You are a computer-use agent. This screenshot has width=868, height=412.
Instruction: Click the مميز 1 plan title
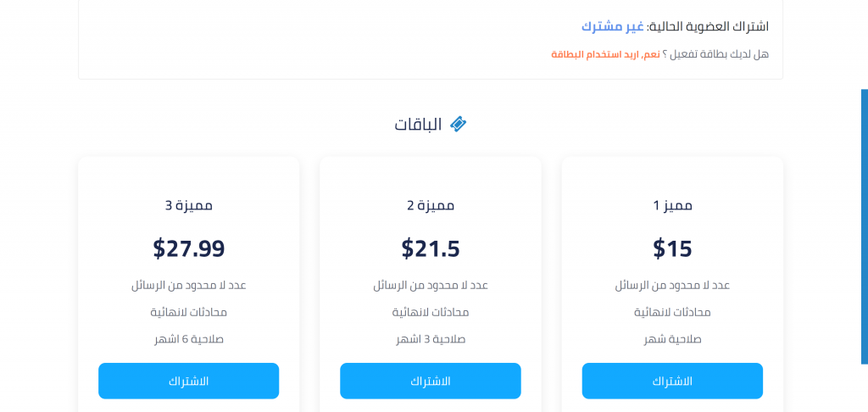(672, 205)
